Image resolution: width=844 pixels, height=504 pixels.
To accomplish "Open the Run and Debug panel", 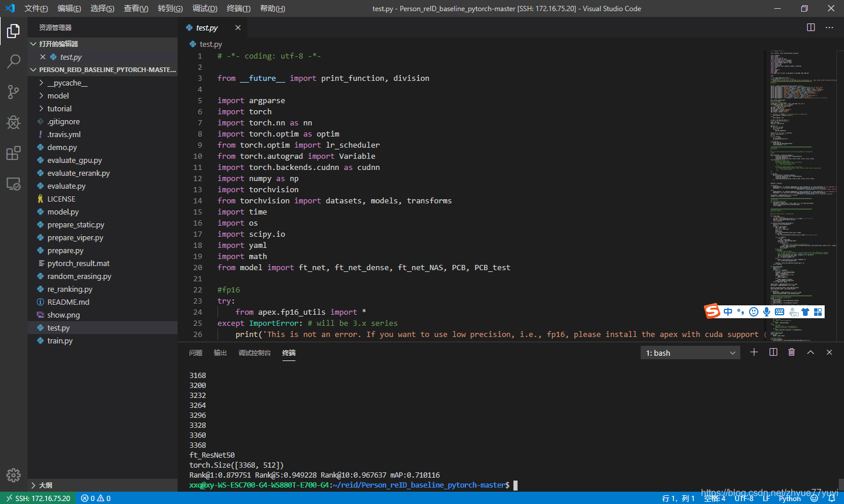I will [13, 122].
